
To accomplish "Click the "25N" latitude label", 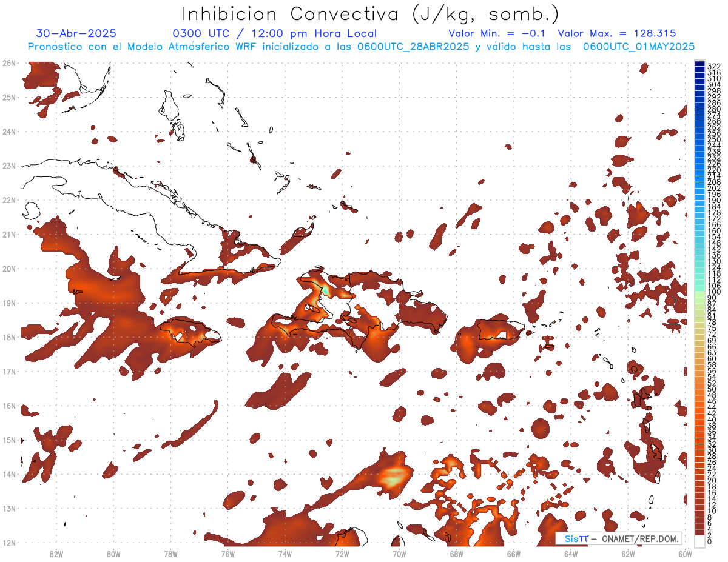I will 8,97.
